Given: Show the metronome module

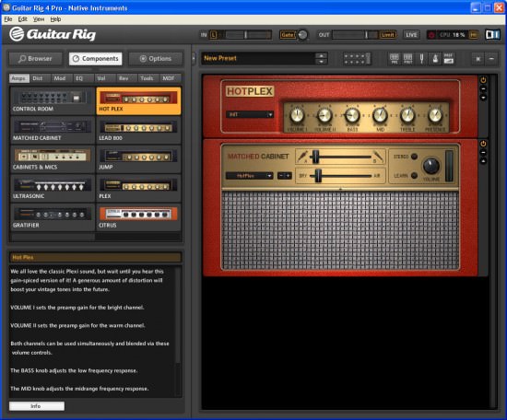Looking at the screenshot, I should point(435,59).
